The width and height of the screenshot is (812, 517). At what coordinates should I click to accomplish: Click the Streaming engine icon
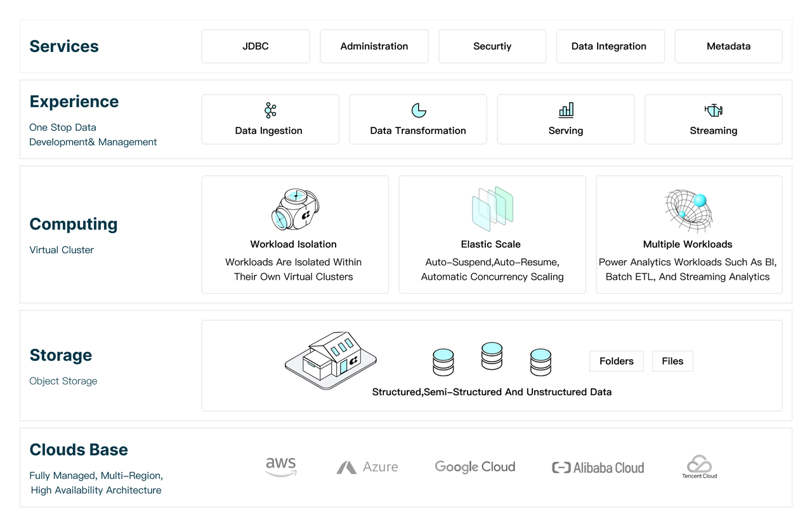[x=714, y=110]
